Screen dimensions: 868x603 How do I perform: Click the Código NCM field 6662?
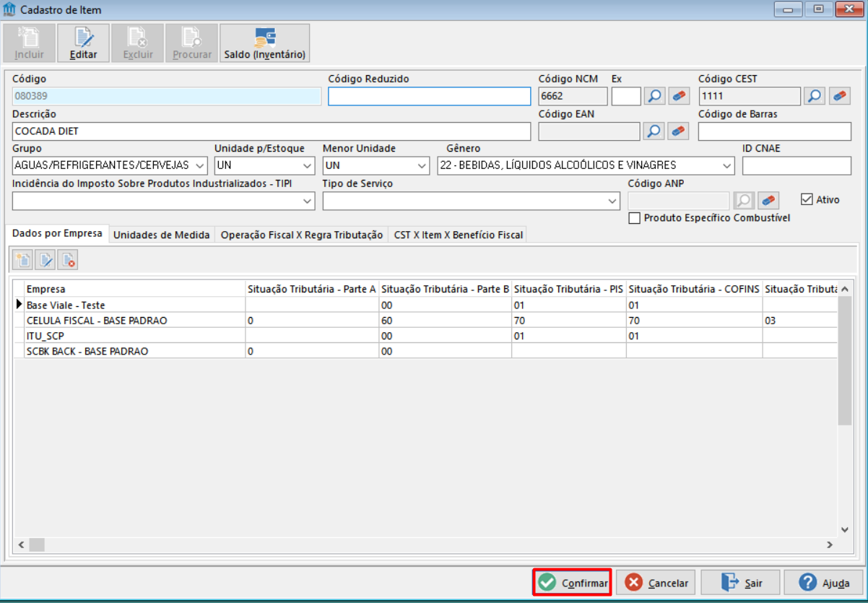[x=573, y=96]
